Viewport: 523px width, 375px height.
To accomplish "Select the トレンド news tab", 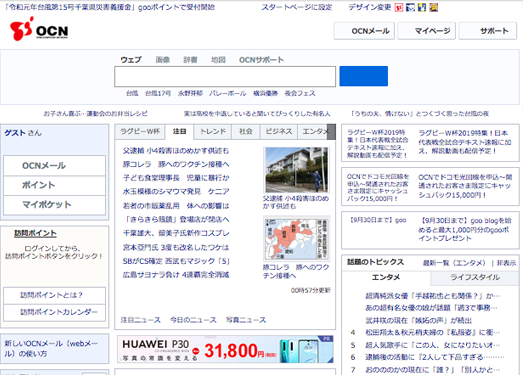I will (x=213, y=131).
